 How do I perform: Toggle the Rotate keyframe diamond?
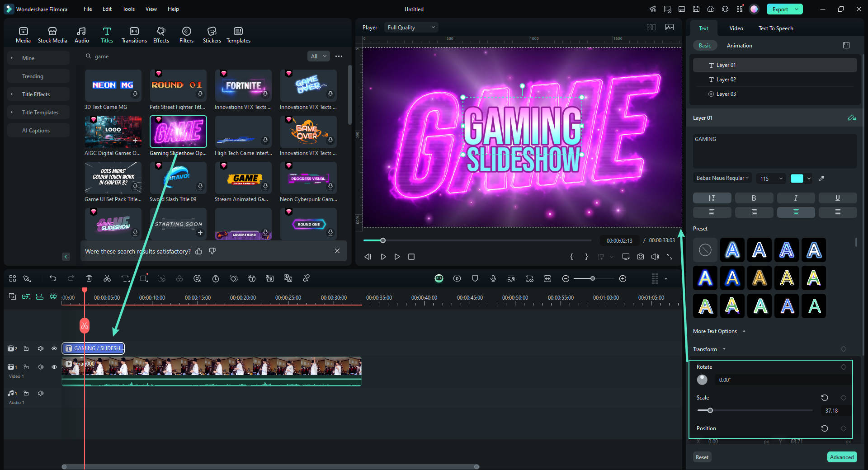click(x=844, y=367)
